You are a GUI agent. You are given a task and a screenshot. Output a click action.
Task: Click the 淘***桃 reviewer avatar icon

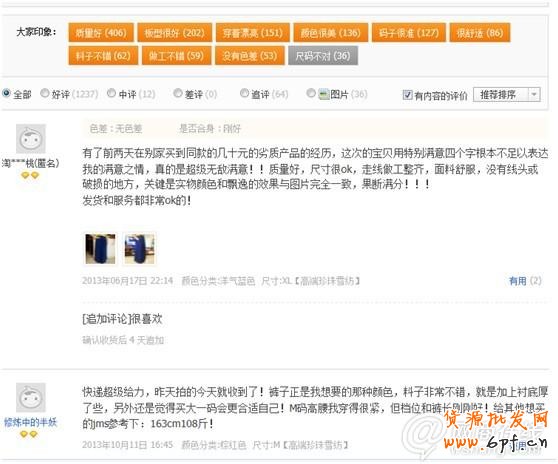tap(31, 139)
